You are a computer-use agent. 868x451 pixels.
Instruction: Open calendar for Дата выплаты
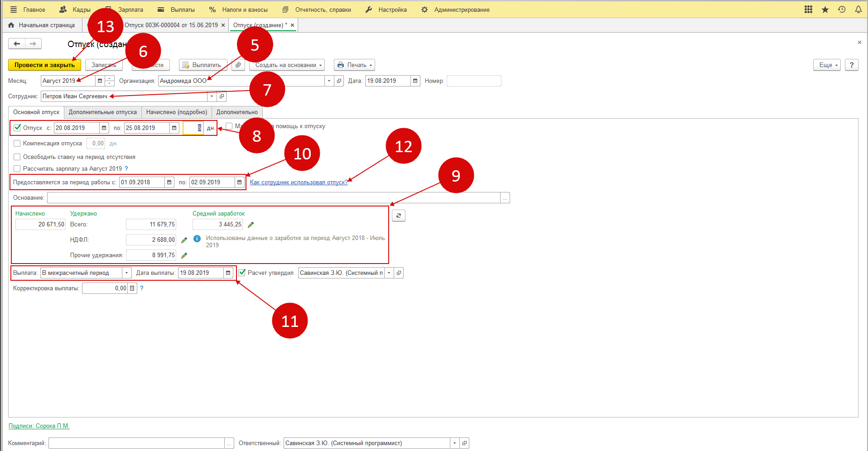(x=228, y=273)
